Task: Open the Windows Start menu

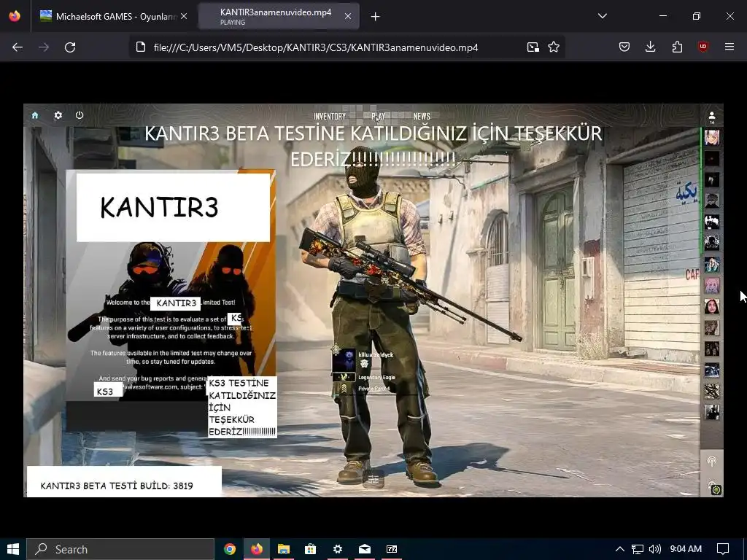Action: 13,549
